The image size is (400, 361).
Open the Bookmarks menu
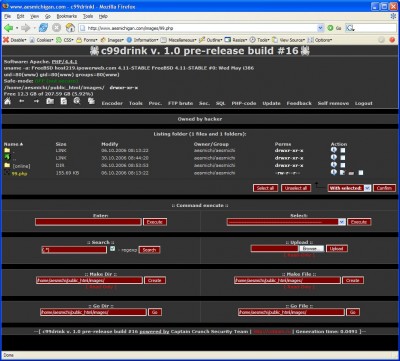tap(67, 16)
